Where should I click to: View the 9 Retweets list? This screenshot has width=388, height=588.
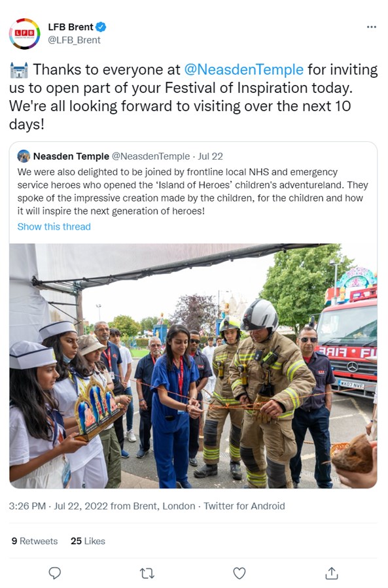(x=35, y=541)
